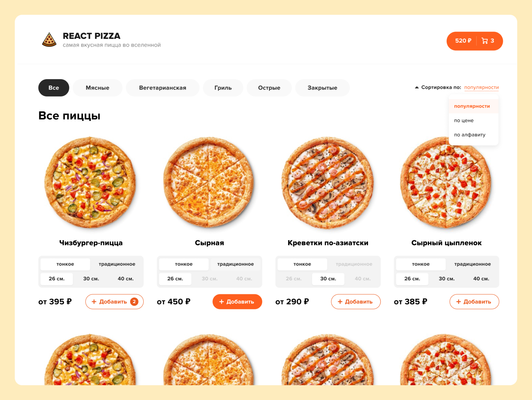This screenshot has height=400, width=532.
Task: Open the популярности sort dropdown link
Action: tap(481, 88)
